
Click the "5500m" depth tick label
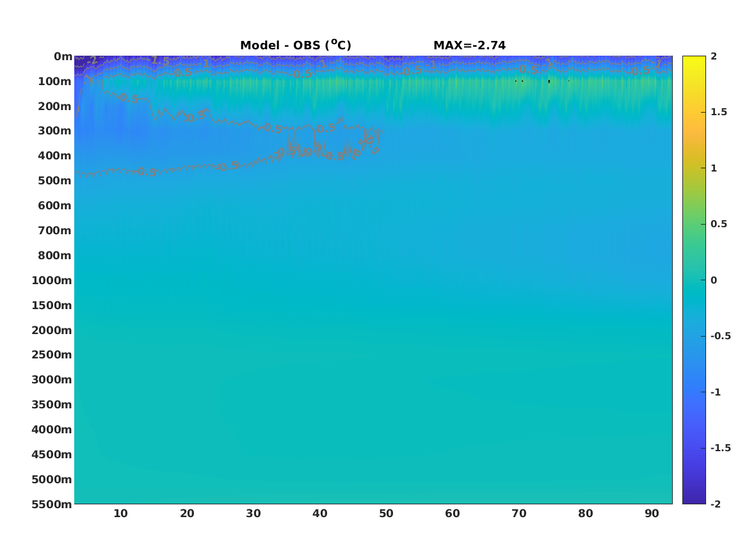52,504
